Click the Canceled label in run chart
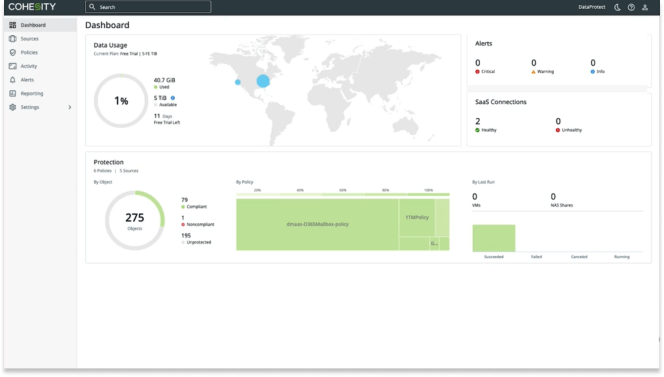Viewport: 664px width, 377px height. tap(579, 257)
